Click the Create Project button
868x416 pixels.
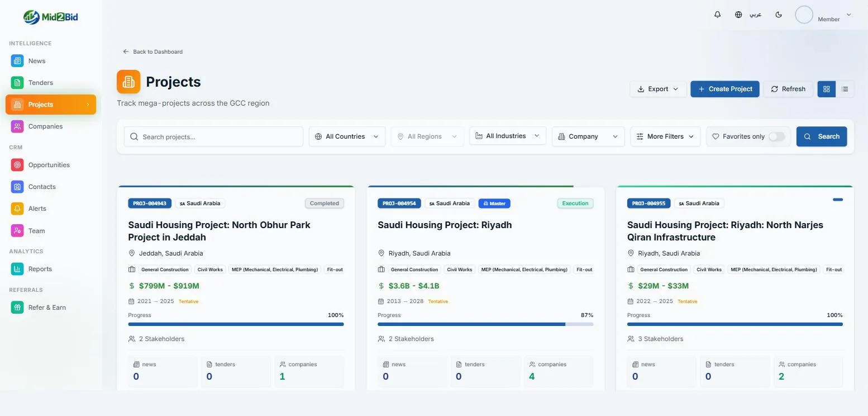[725, 89]
